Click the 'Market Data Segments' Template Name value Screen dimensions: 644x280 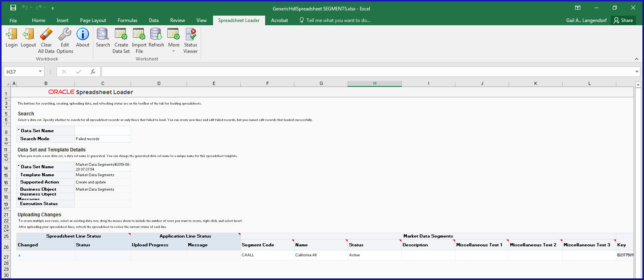103,175
